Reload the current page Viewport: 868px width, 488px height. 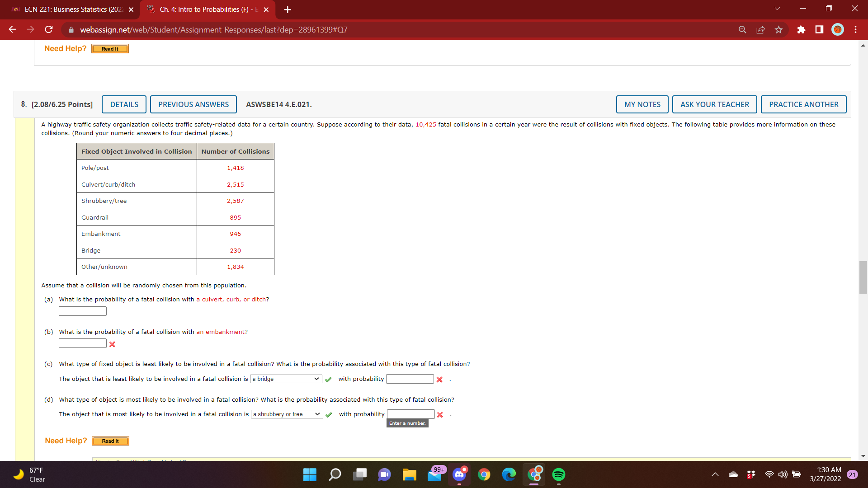pyautogui.click(x=48, y=29)
